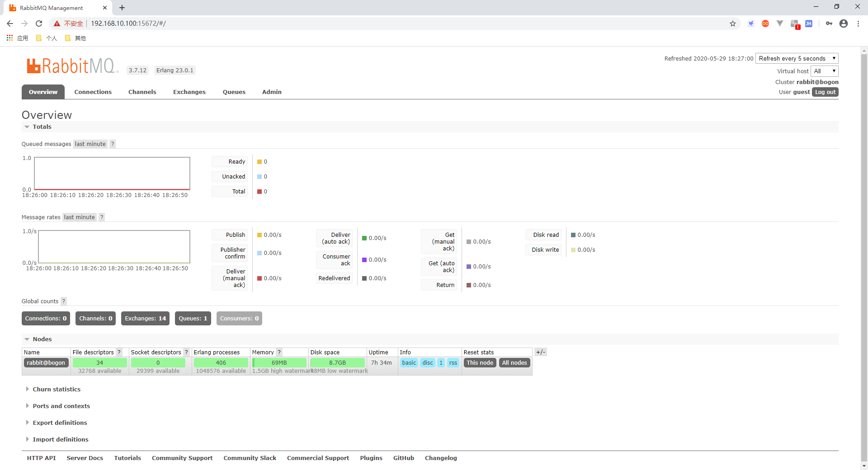The width and height of the screenshot is (868, 470).
Task: Click the yellow Ready color swatch
Action: tap(259, 162)
